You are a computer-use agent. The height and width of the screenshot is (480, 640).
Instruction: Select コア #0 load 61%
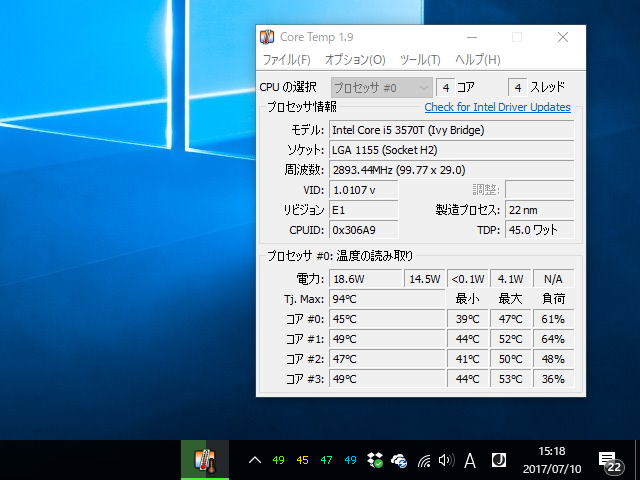[553, 319]
